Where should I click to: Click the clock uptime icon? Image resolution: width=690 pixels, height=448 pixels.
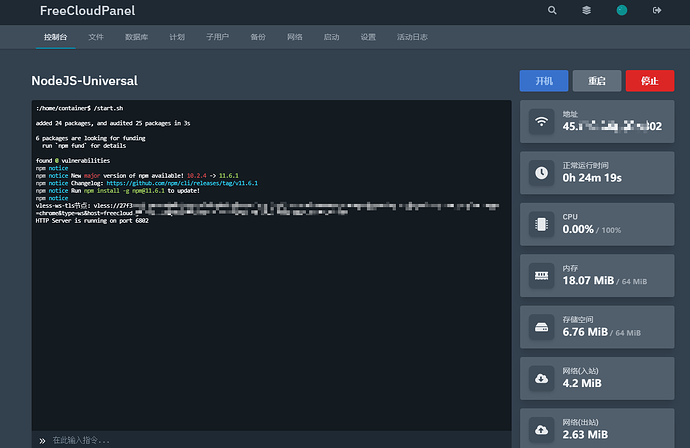[x=541, y=173]
